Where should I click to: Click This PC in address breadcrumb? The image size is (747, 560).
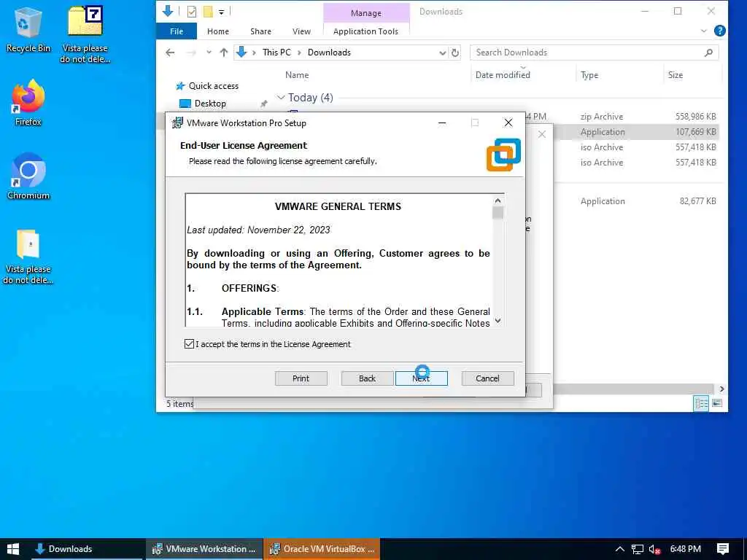click(276, 52)
